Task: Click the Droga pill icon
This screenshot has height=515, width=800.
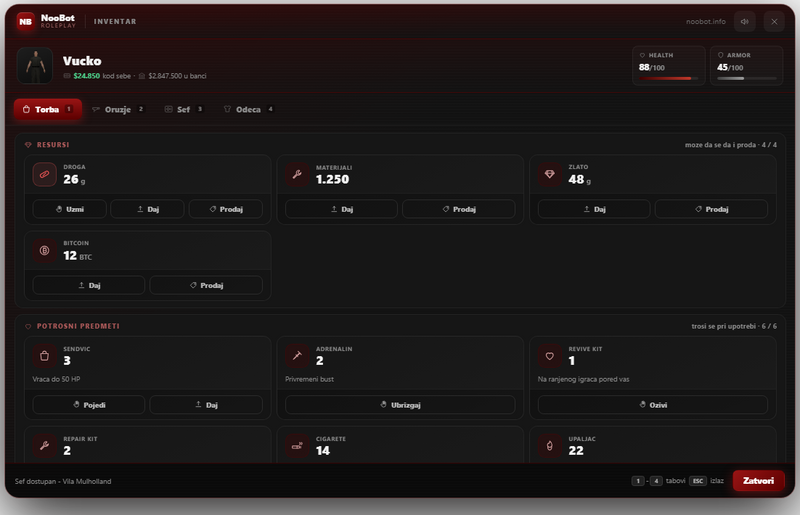Action: tap(44, 174)
